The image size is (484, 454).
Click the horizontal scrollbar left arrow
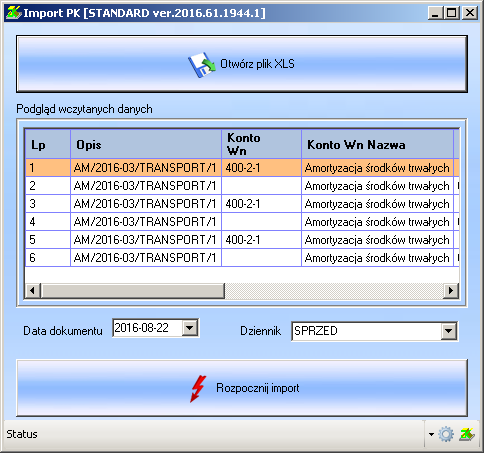coord(33,290)
